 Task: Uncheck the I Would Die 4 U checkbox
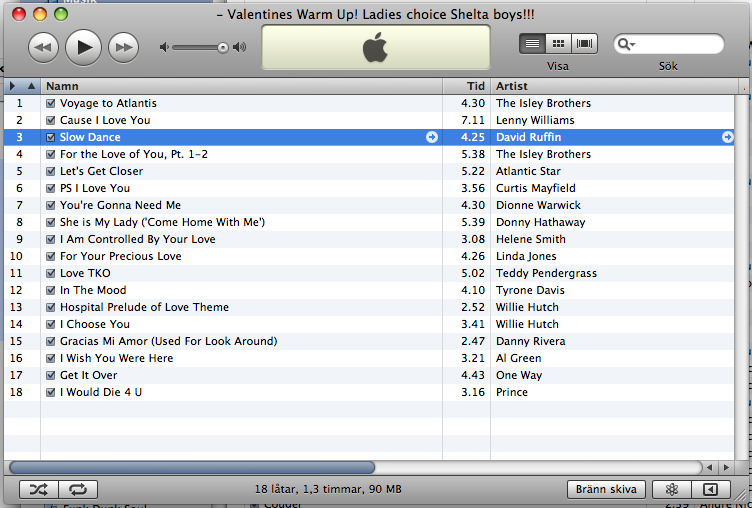click(x=51, y=392)
